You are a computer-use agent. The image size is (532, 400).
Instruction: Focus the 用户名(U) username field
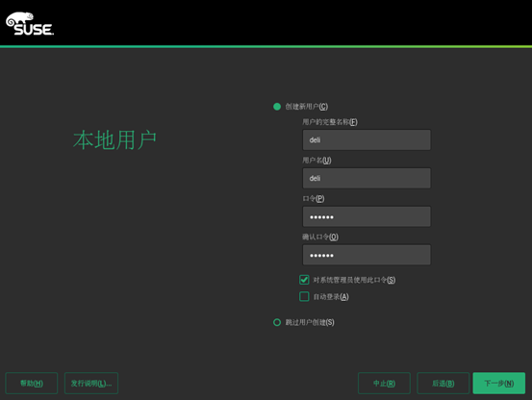[x=367, y=178]
